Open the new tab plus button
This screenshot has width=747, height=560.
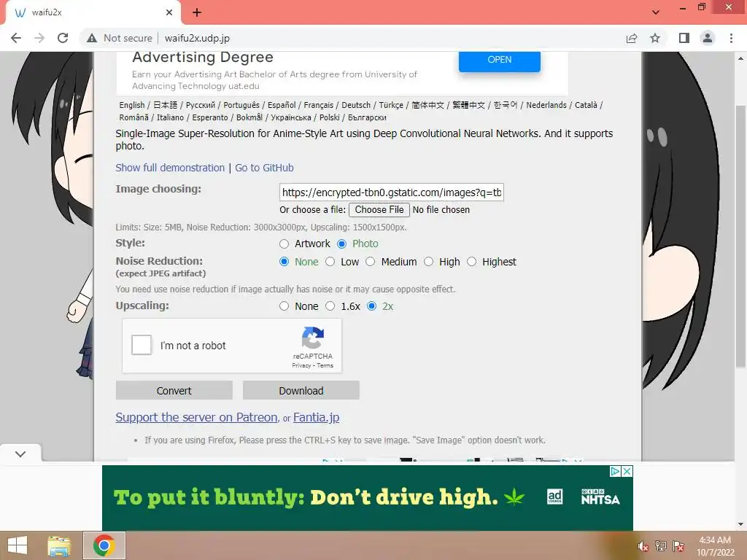pos(197,12)
